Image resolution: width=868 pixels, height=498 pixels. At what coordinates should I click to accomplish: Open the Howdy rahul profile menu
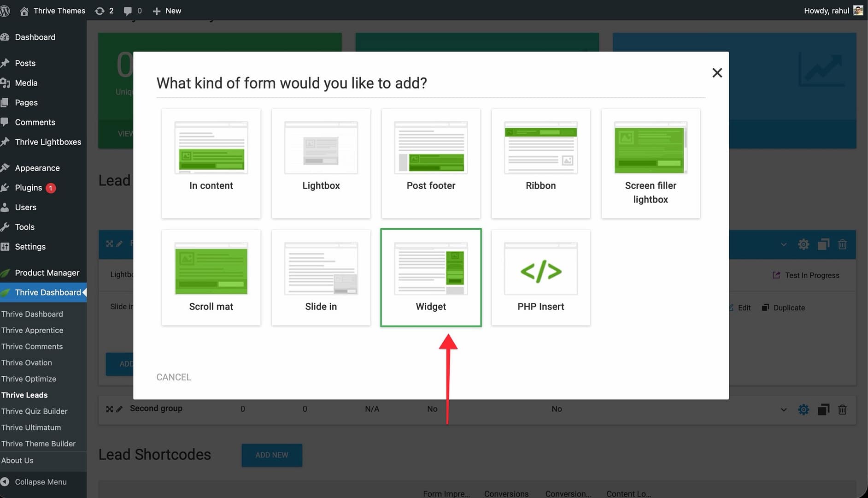[833, 11]
